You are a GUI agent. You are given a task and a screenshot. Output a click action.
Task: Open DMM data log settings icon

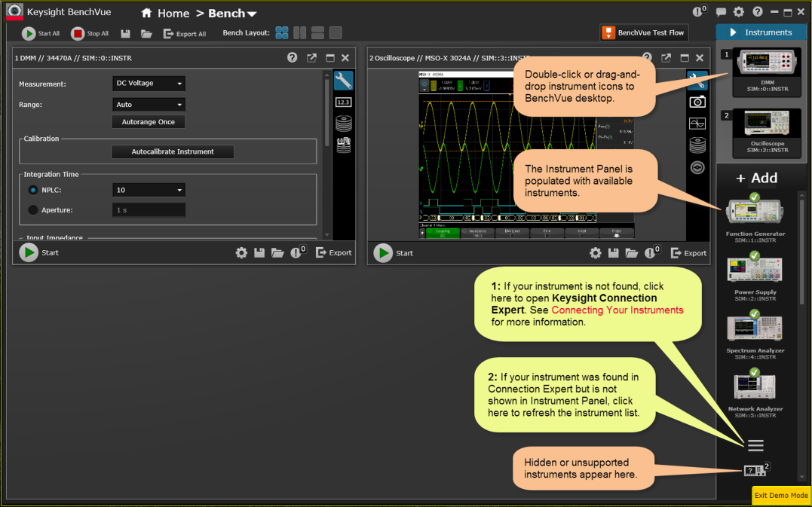(x=343, y=145)
